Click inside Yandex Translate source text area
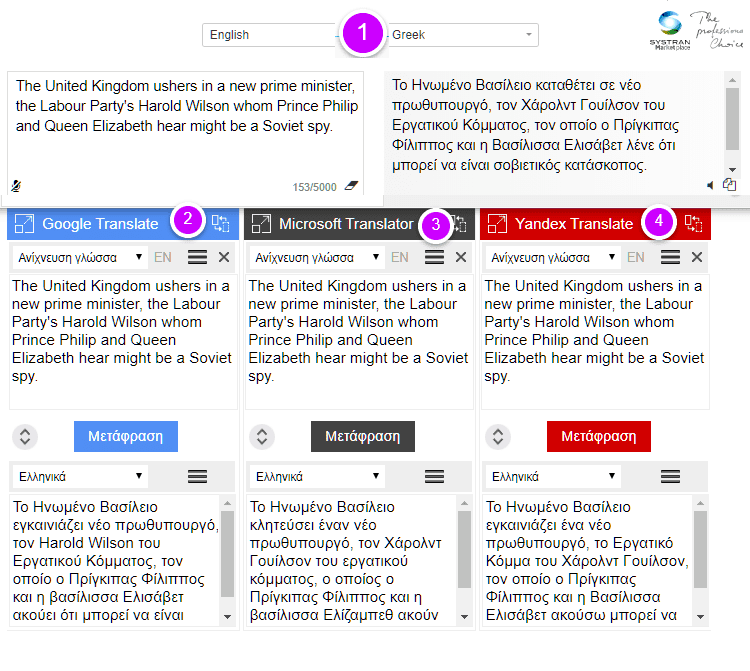Image resolution: width=750 pixels, height=671 pixels. pos(595,341)
